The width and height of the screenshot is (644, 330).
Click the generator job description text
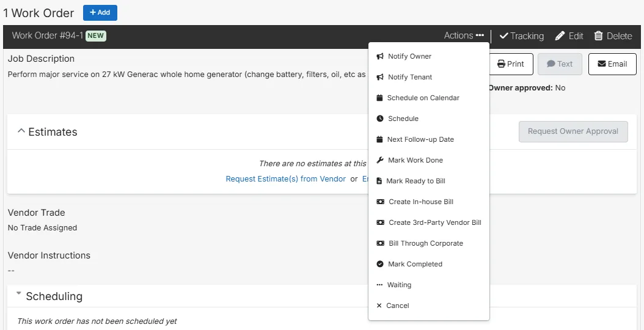click(187, 75)
